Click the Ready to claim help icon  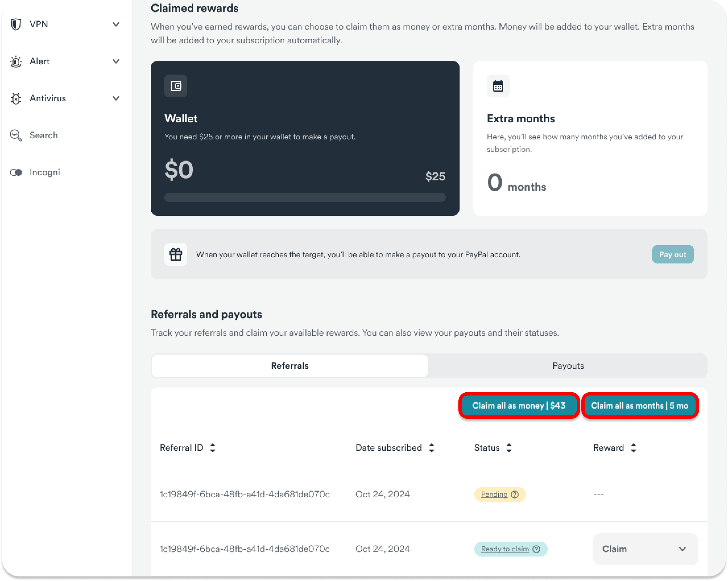(536, 549)
